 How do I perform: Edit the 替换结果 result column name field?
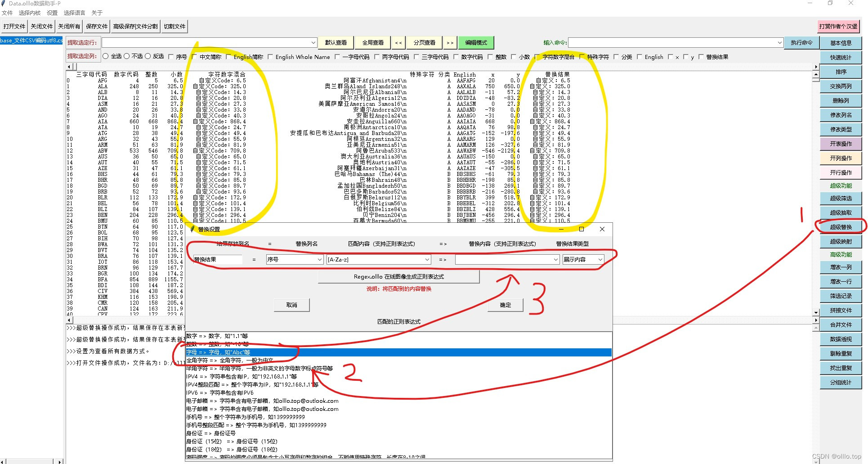point(218,260)
